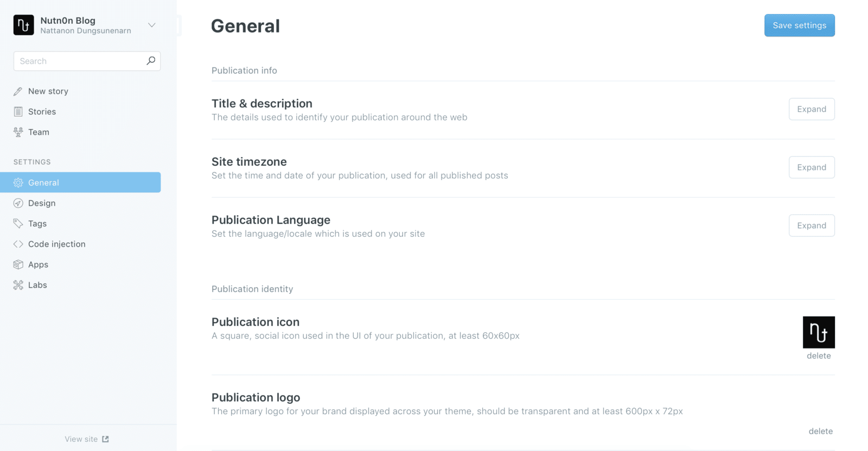This screenshot has height=451, width=868.
Task: Expand the Publication Language section
Action: pos(811,225)
